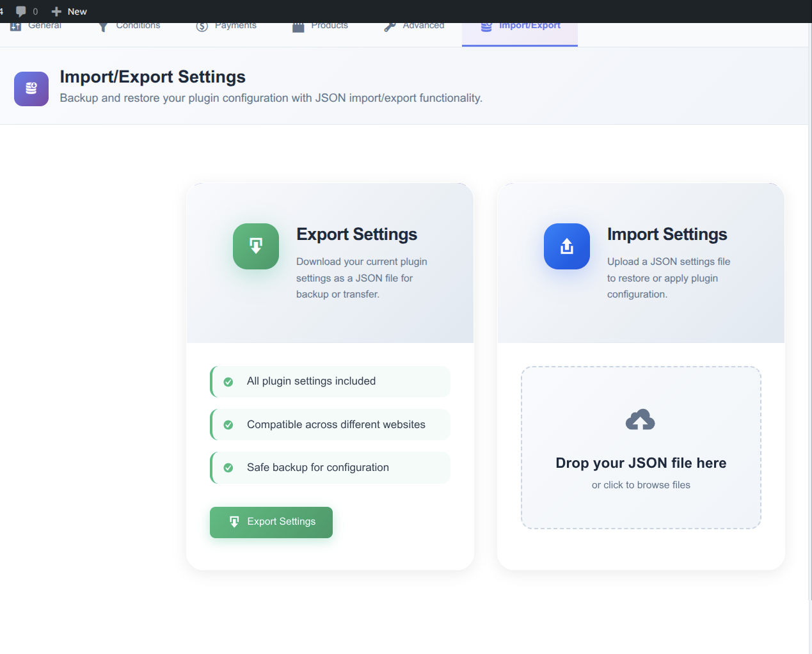The height and width of the screenshot is (654, 812).
Task: Click the vertical page scrollbar
Action: coord(809,320)
